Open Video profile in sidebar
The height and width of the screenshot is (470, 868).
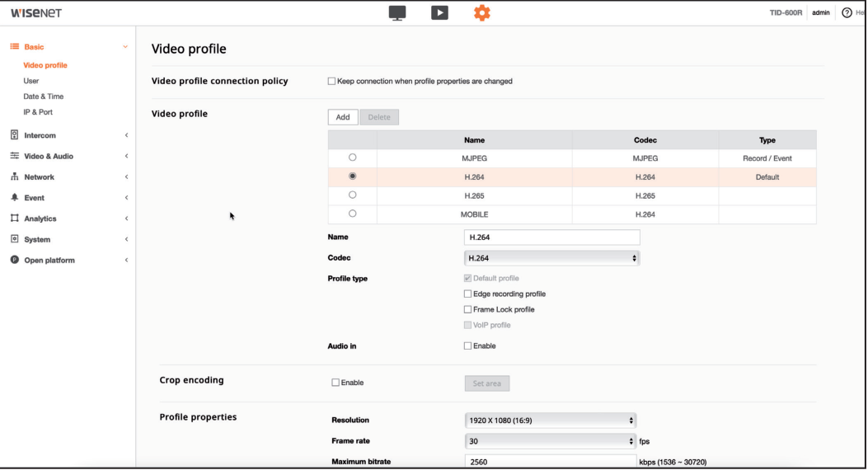tap(45, 65)
